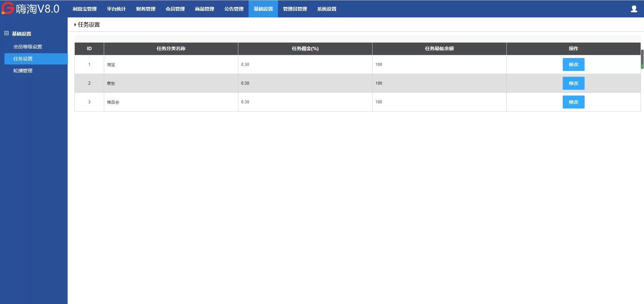
Task: Click the 操作 column header
Action: point(574,48)
